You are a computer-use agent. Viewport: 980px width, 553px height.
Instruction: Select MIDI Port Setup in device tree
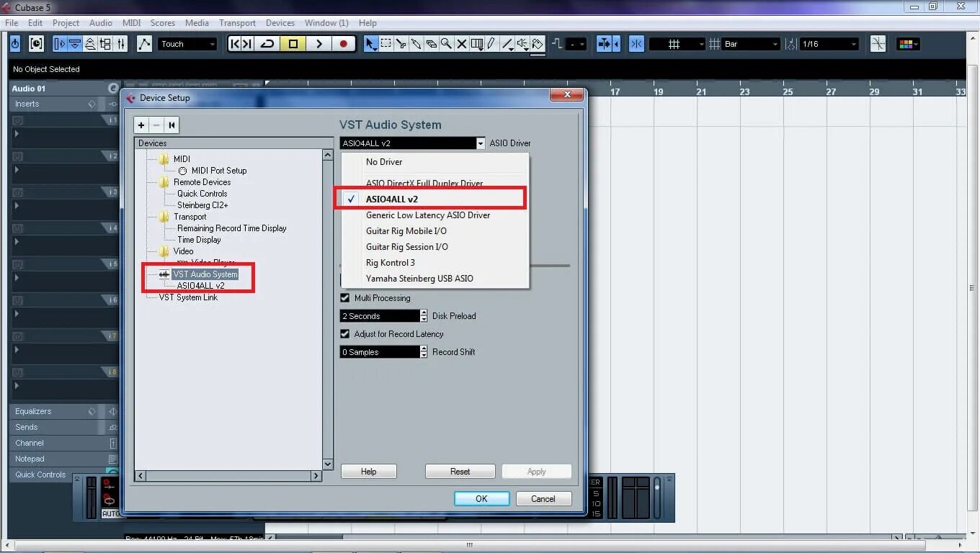(x=219, y=171)
